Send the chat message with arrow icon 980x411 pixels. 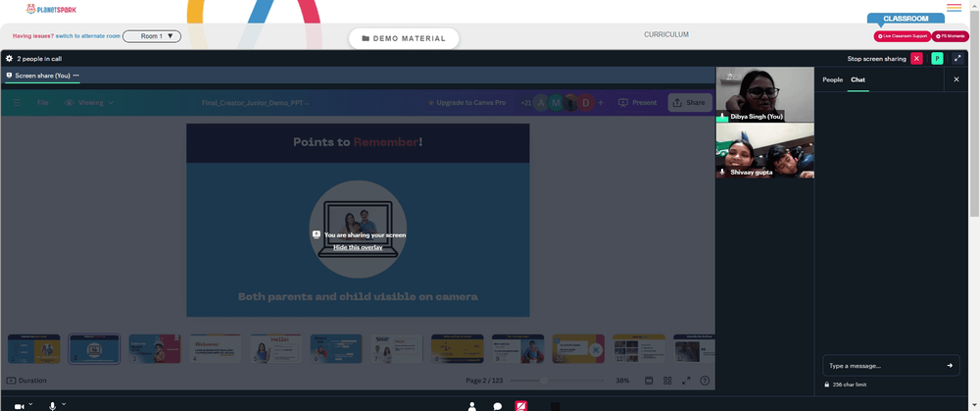point(950,365)
